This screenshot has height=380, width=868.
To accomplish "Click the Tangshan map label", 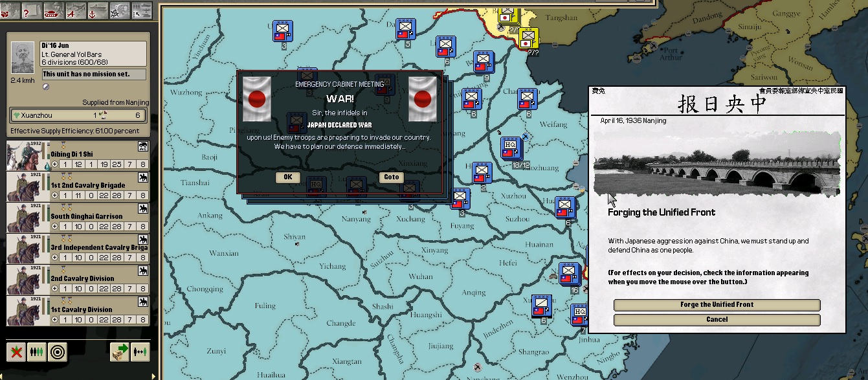I will point(561,17).
